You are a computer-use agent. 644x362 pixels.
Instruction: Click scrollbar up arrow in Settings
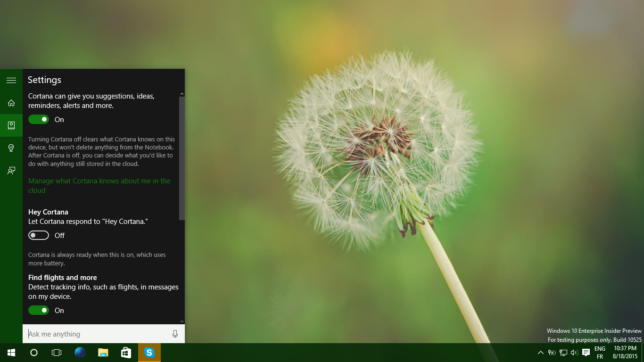point(182,94)
